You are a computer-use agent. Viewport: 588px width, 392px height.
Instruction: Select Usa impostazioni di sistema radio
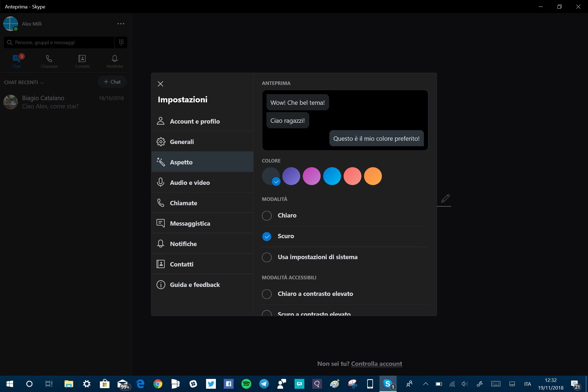(267, 257)
